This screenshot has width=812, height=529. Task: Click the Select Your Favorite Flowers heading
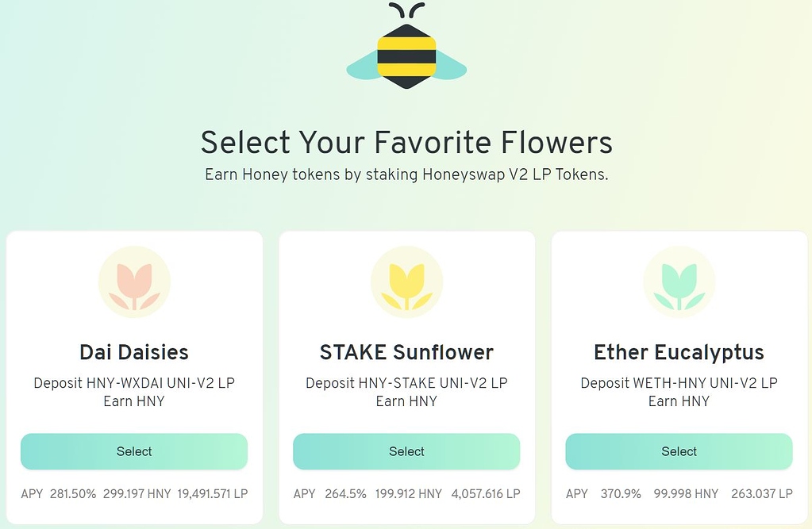(x=406, y=143)
